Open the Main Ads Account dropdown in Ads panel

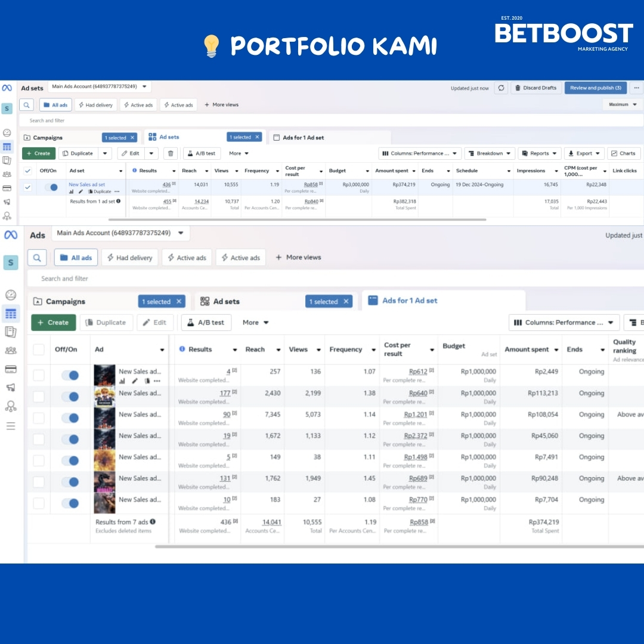(120, 233)
